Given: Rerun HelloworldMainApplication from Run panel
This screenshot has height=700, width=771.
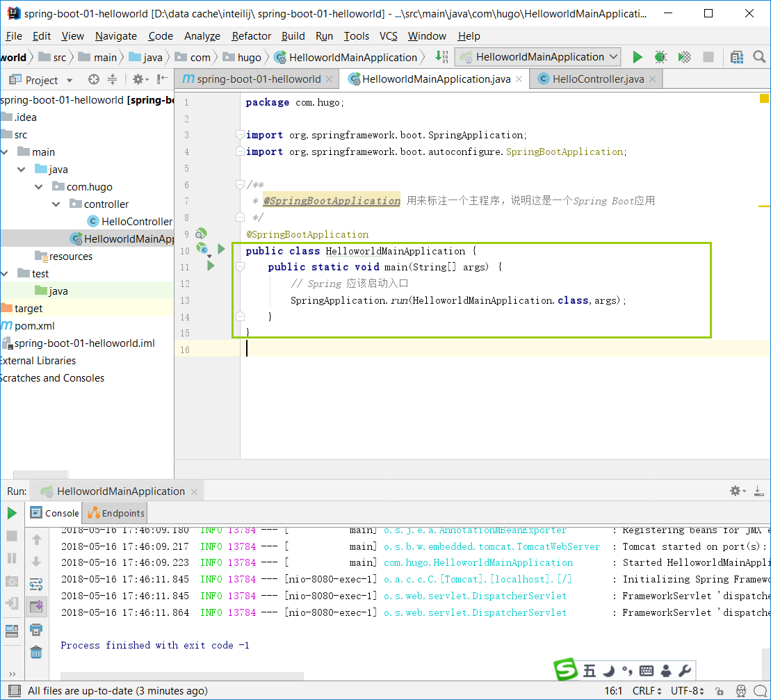Looking at the screenshot, I should (12, 513).
